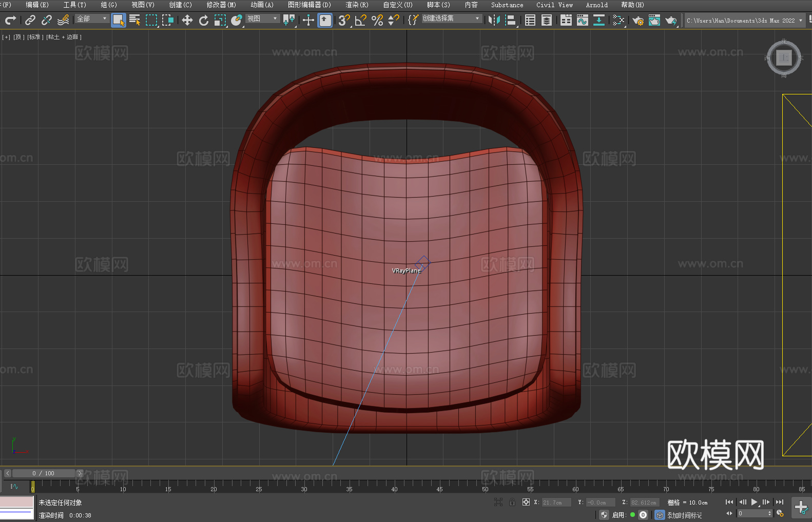Activate the Select and Link tool
The width and height of the screenshot is (812, 522).
[30, 20]
